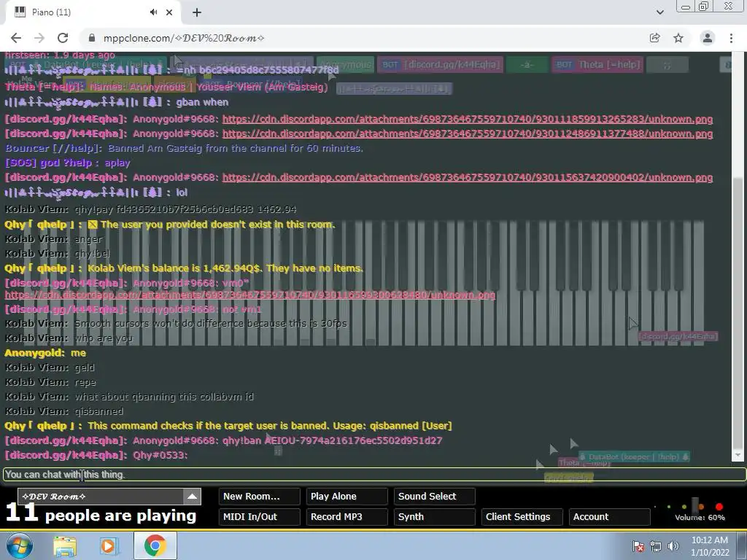Click the Theta [=help] bot name tag
747x560 pixels.
[x=597, y=64]
